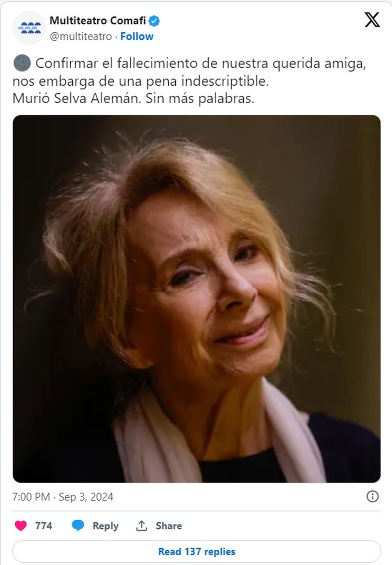Open the tweet timestamp 7:00 PM Sep 3, 2024
392x565 pixels.
(63, 497)
